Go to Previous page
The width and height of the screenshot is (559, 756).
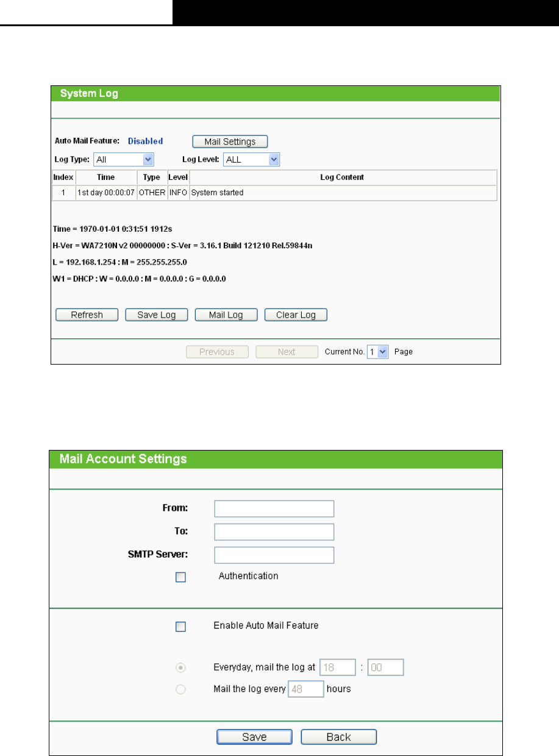(x=217, y=352)
